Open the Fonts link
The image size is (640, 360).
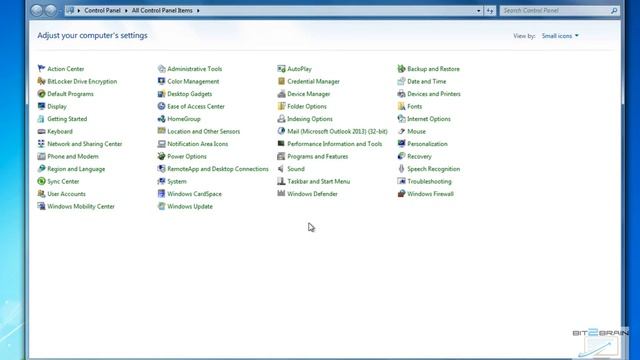click(414, 106)
